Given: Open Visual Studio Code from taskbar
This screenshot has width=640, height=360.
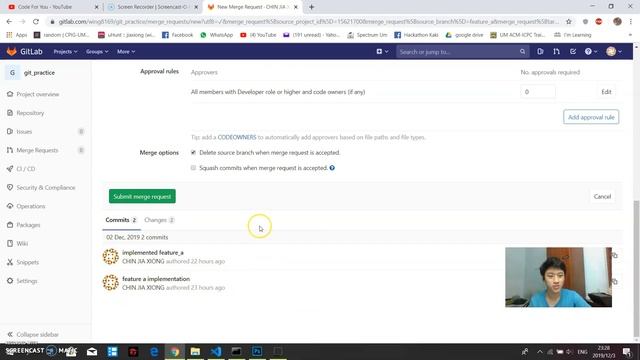Looking at the screenshot, I should click(x=216, y=351).
